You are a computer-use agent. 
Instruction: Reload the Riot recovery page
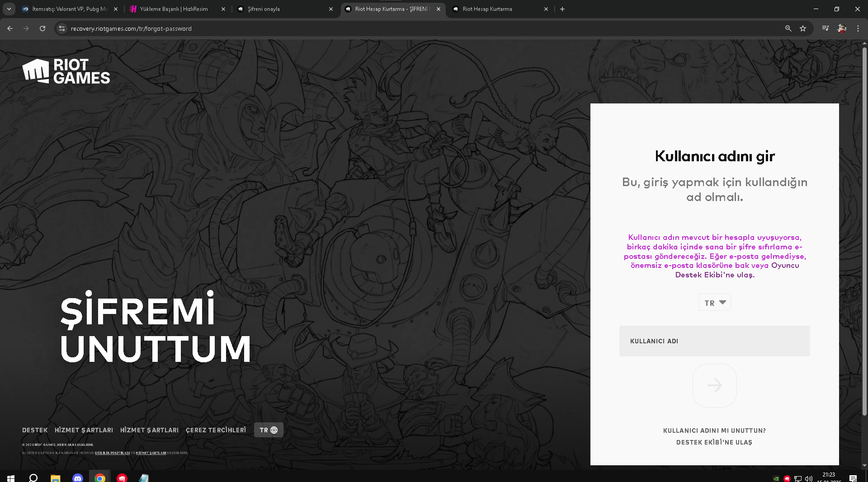pyautogui.click(x=42, y=28)
